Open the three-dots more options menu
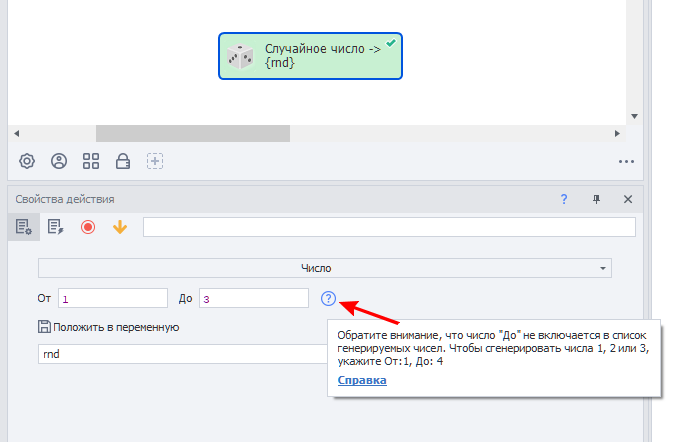Image resolution: width=684 pixels, height=442 pixels. pos(626,161)
